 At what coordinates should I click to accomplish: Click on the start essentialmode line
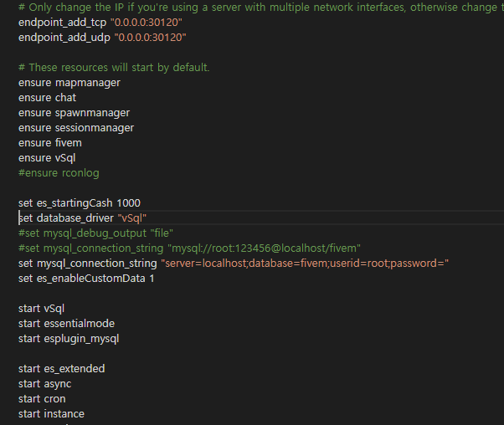[x=66, y=324]
